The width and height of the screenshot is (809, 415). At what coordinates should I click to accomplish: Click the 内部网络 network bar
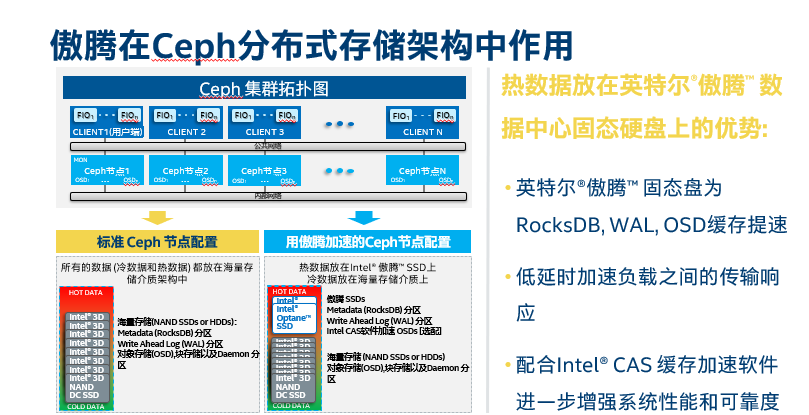268,196
